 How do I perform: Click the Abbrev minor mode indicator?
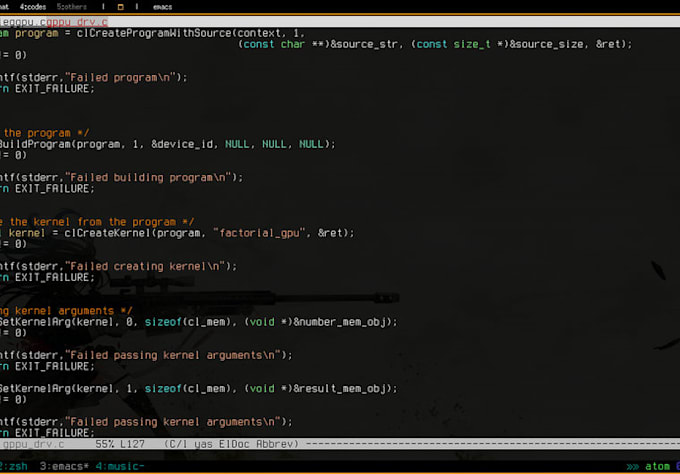276,444
